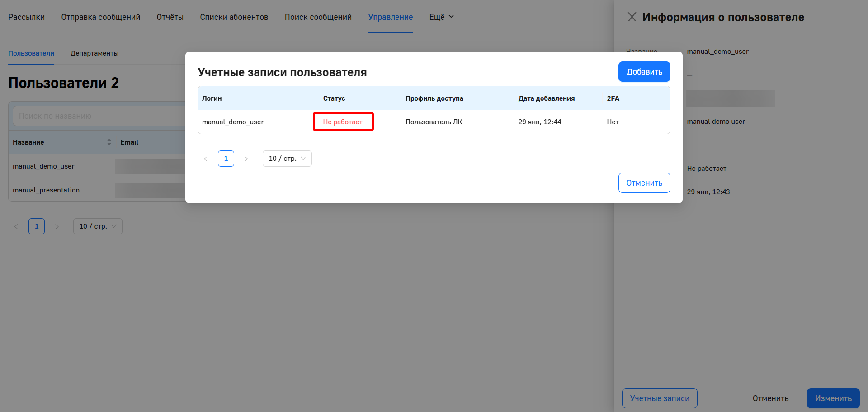Click the search by name field
Image resolution: width=868 pixels, height=412 pixels.
[99, 116]
